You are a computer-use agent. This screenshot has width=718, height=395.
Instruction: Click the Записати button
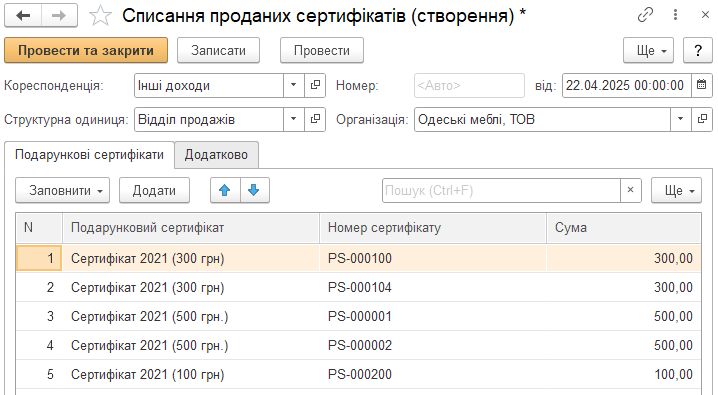coord(218,50)
